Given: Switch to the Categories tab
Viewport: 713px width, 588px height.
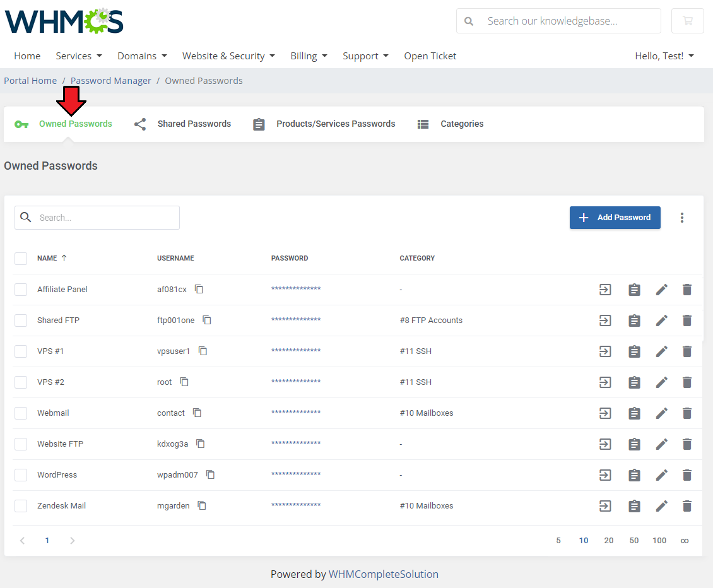Looking at the screenshot, I should click(x=450, y=124).
